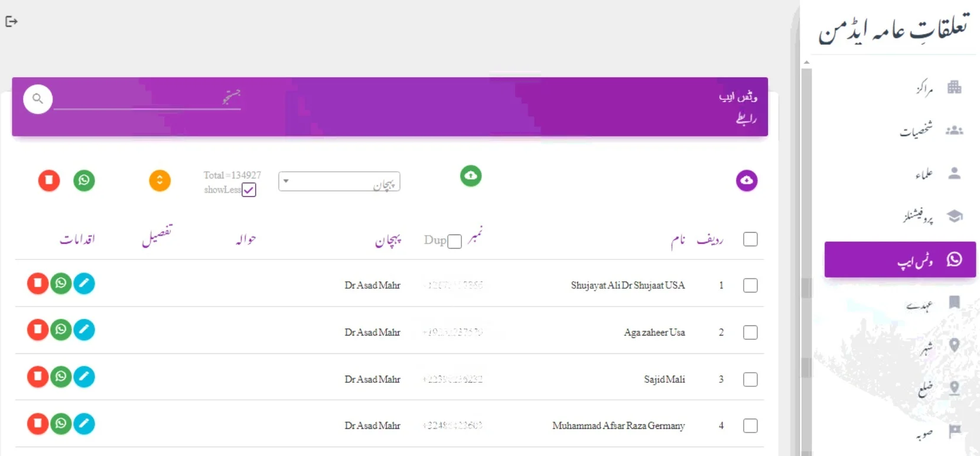Check the select-all checkbox in table header
This screenshot has width=980, height=456.
(750, 239)
